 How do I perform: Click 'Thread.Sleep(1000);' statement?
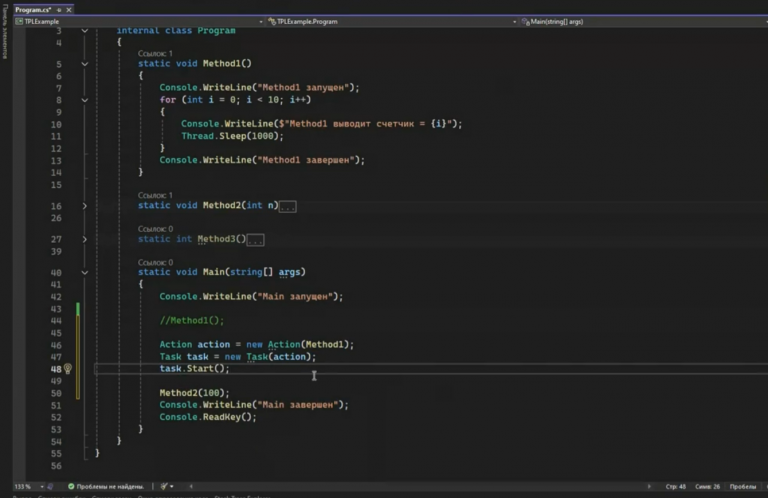click(x=232, y=136)
